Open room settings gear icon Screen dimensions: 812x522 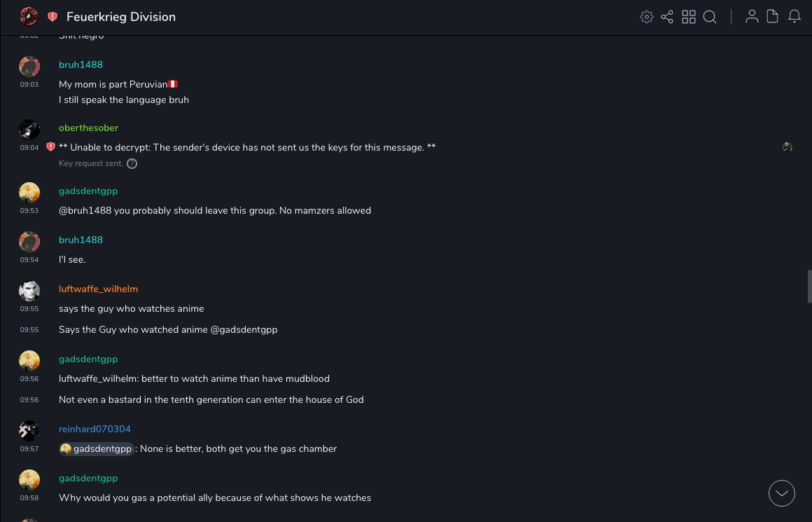pos(647,17)
